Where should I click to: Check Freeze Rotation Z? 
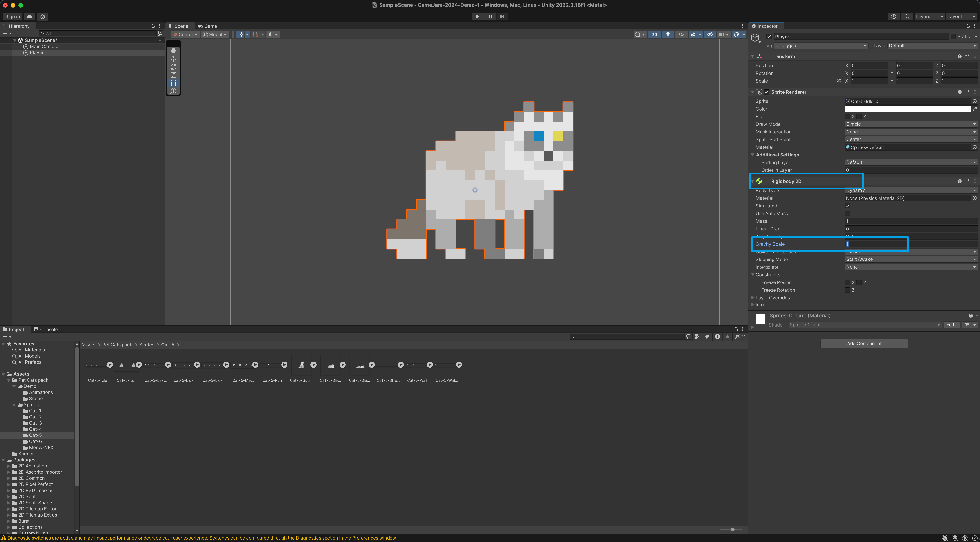[x=848, y=290]
